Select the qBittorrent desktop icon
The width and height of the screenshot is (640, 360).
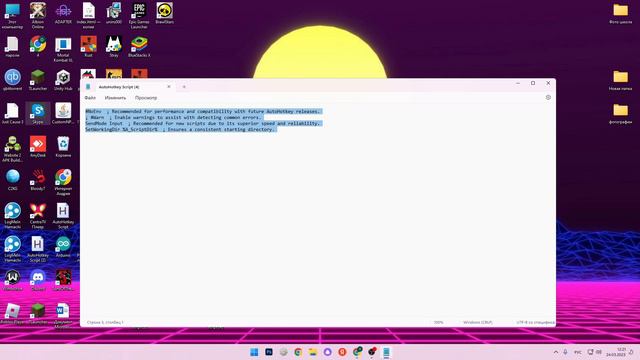click(13, 80)
